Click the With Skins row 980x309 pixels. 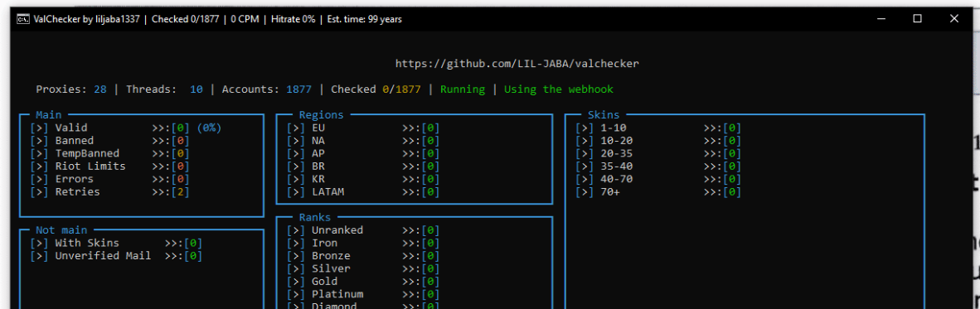pyautogui.click(x=116, y=243)
